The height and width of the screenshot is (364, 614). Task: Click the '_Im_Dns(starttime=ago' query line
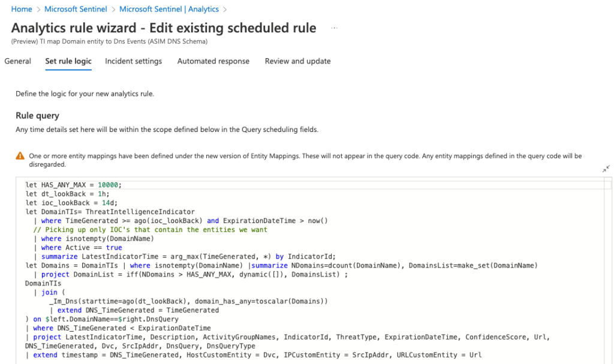point(188,301)
